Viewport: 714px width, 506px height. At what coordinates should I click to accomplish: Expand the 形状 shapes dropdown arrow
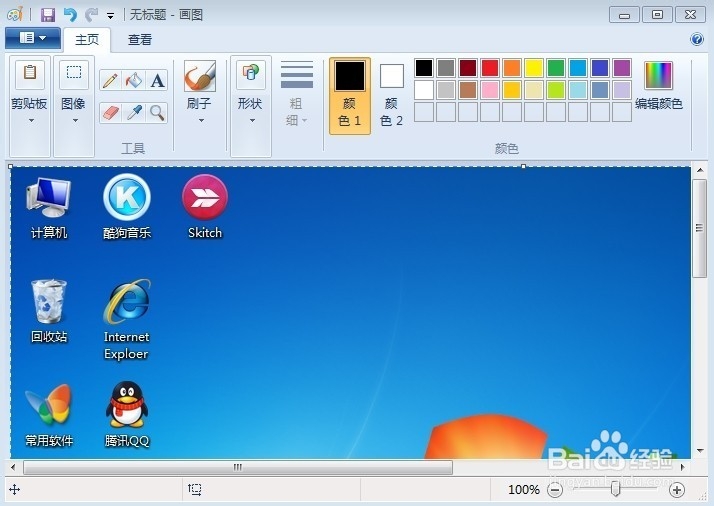click(252, 121)
